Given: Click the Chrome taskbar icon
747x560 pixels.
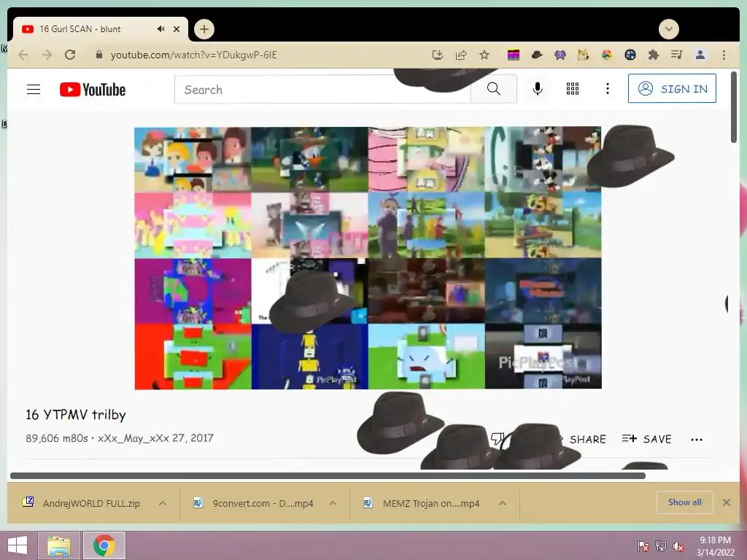Looking at the screenshot, I should point(104,545).
